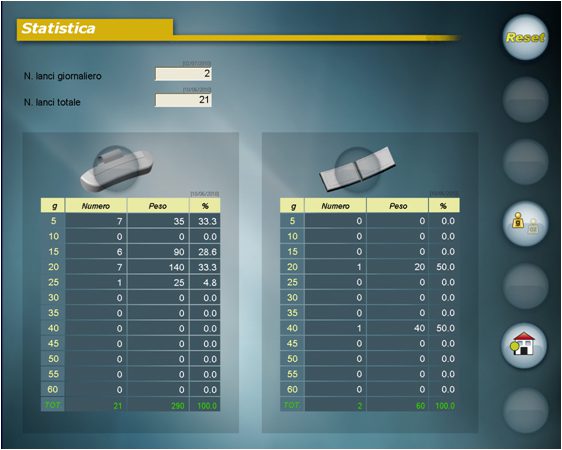This screenshot has height=450, width=562.
Task: Click the TOT row in clip-on table
Action: point(130,405)
